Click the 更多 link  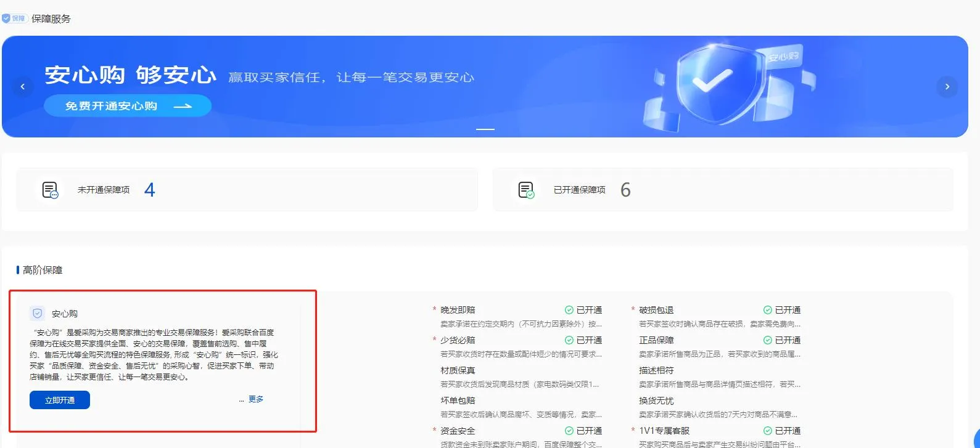coord(256,399)
